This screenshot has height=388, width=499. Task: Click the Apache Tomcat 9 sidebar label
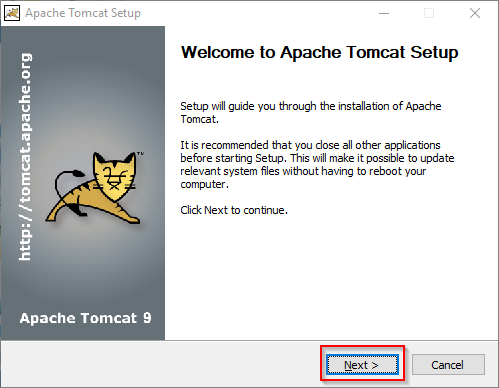(85, 318)
